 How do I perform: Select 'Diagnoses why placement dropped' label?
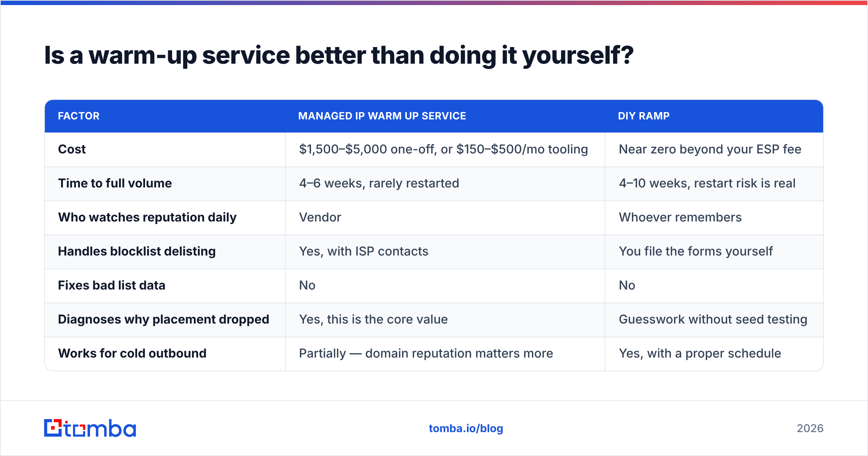[163, 319]
